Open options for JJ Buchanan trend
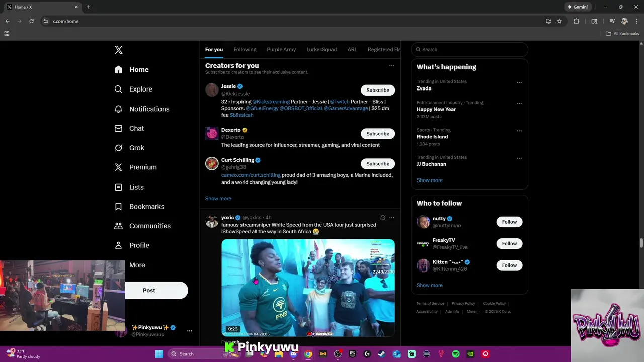 [x=519, y=158]
